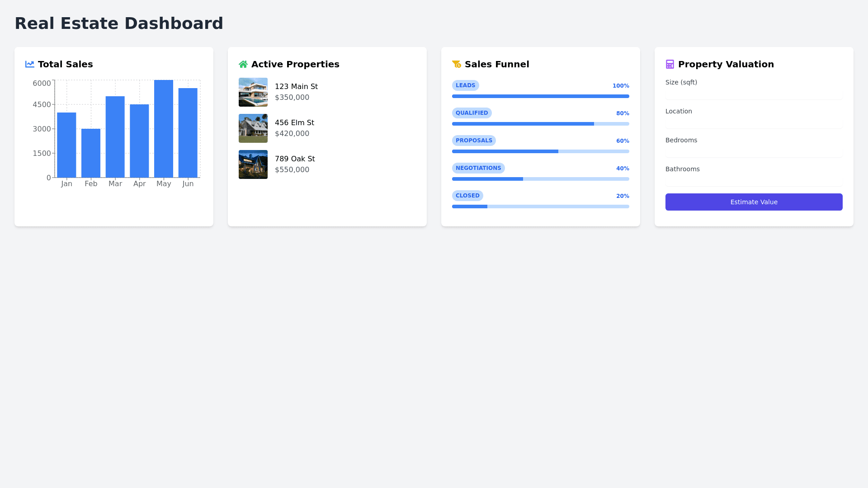Click the green house icon
The width and height of the screenshot is (868, 488).
243,64
